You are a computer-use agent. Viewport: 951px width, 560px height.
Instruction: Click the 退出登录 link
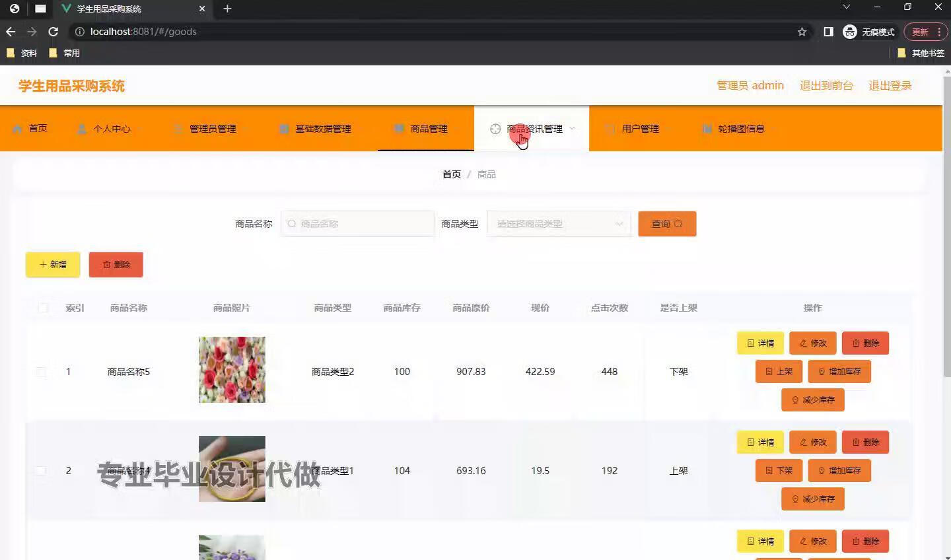pos(890,86)
